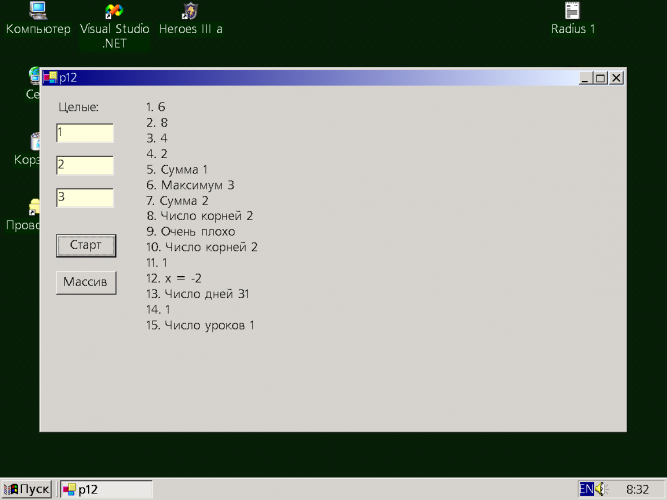Minimize the p12 window
667x500 pixels.
[x=586, y=78]
